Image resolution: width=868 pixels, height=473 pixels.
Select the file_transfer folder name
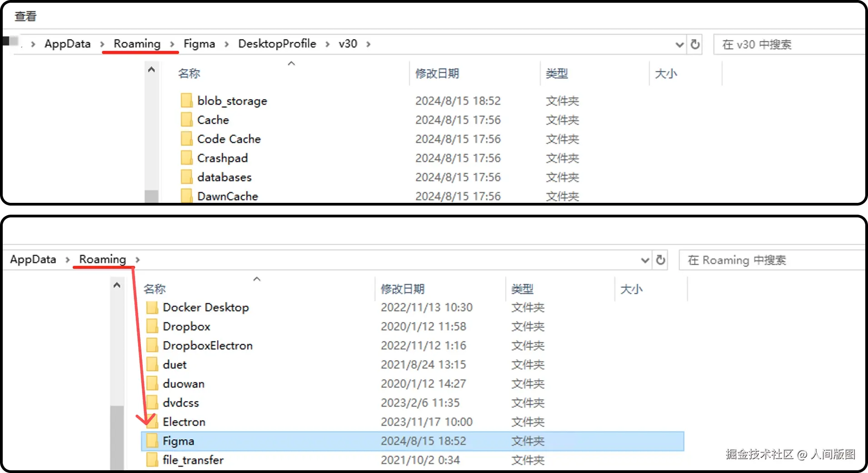[x=193, y=460]
